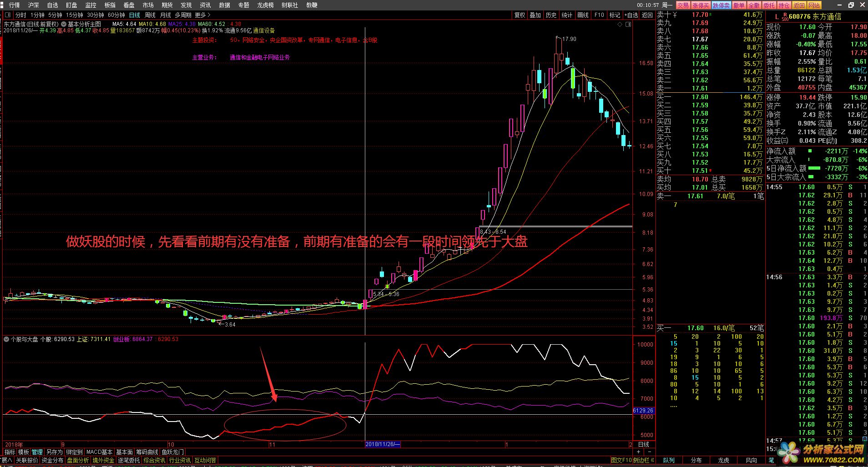Expand the 更多 period options
The height and width of the screenshot is (467, 868).
click(202, 15)
